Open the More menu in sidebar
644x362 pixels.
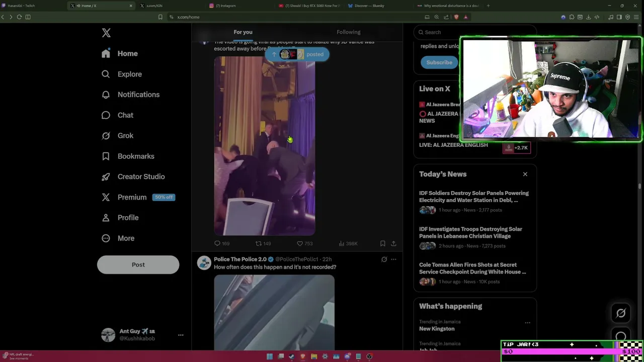[x=118, y=238]
